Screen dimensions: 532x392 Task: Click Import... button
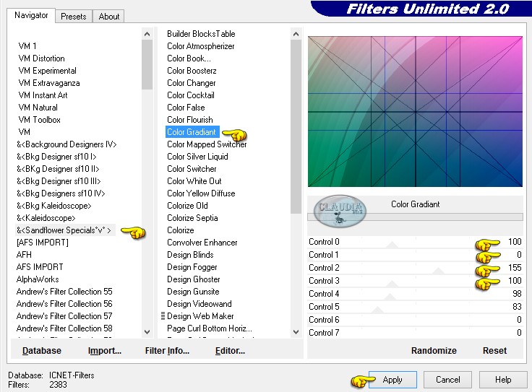click(x=105, y=350)
